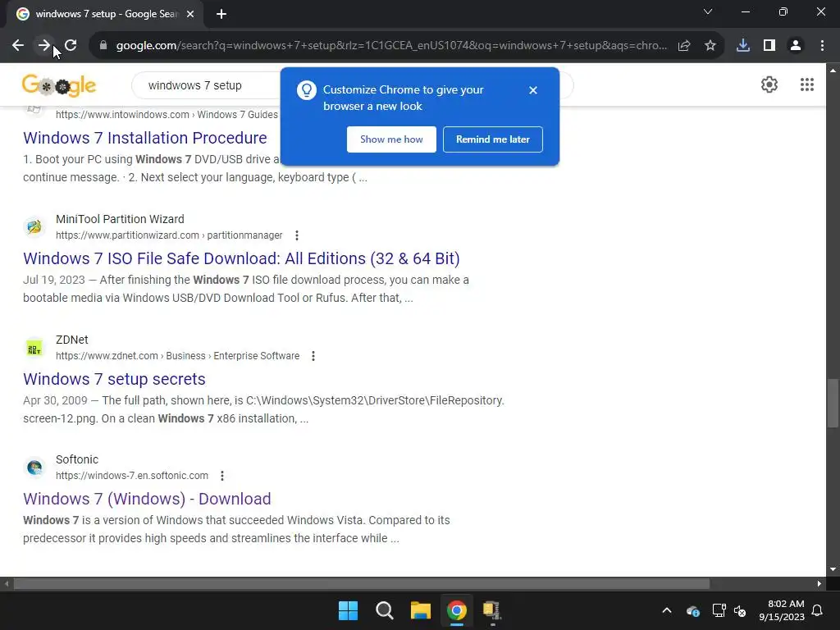Open the Windows Start menu

(x=348, y=610)
